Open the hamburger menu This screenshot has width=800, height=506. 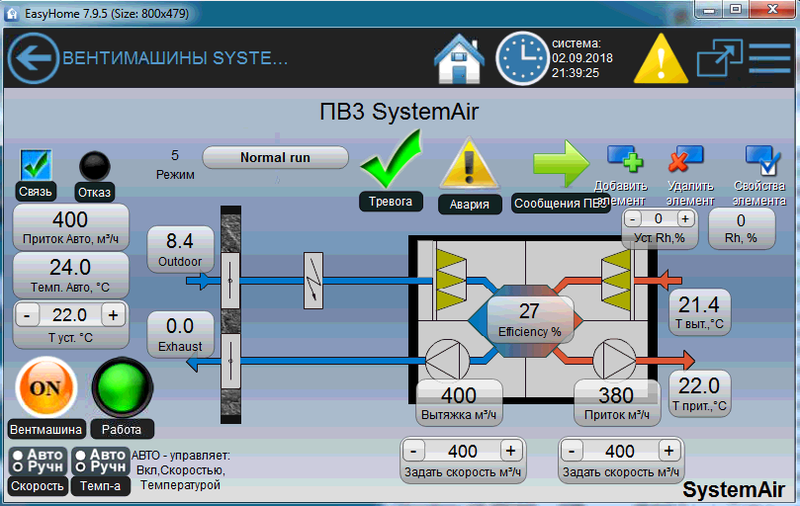pyautogui.click(x=769, y=58)
